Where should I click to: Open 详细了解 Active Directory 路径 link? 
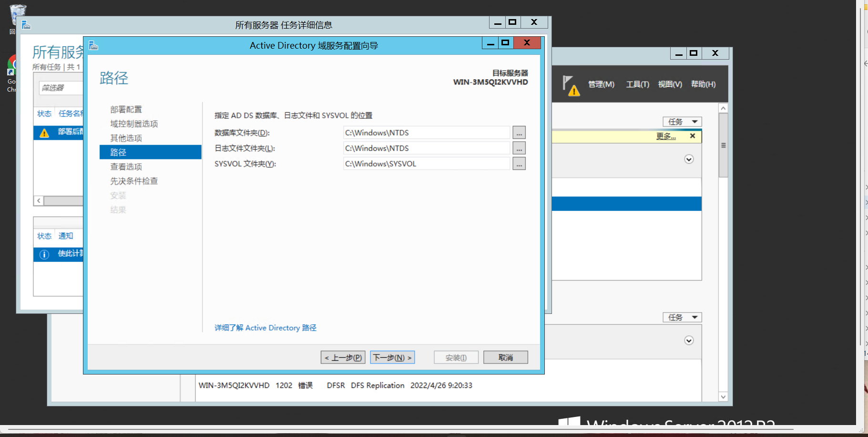[x=266, y=328]
